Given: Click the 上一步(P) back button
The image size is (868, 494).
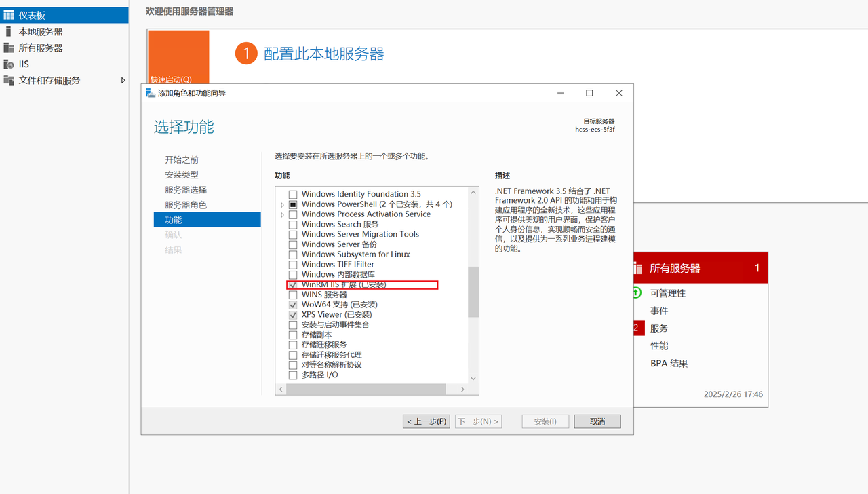Looking at the screenshot, I should pos(426,421).
